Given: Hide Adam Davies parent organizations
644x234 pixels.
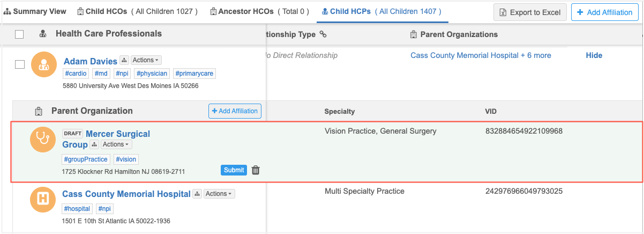Looking at the screenshot, I should (594, 55).
